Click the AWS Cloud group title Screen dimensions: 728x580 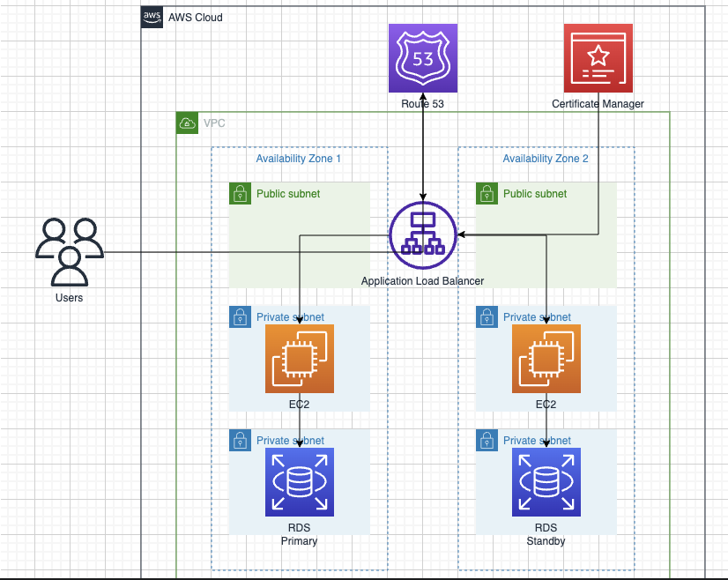pos(196,17)
